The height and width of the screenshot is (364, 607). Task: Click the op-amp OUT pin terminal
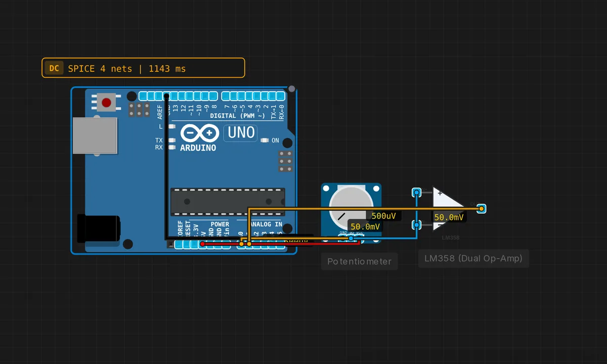tap(482, 208)
